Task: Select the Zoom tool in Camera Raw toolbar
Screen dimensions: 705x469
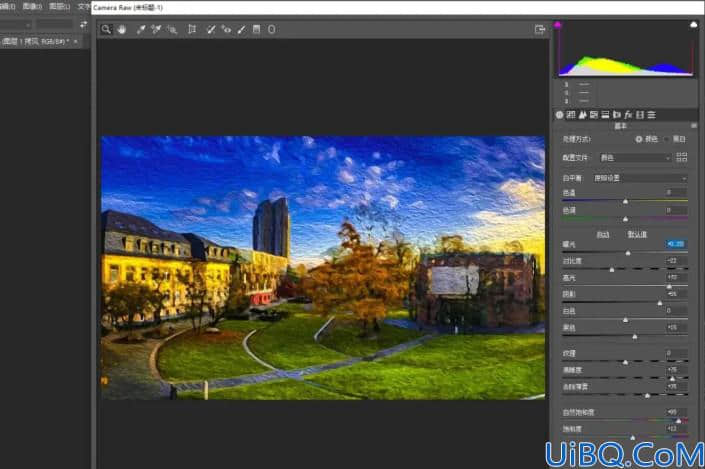Action: pyautogui.click(x=106, y=29)
